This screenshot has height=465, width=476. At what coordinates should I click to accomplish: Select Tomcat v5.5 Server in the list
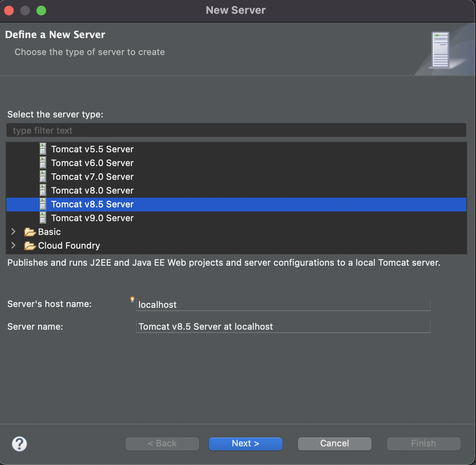click(x=236, y=149)
